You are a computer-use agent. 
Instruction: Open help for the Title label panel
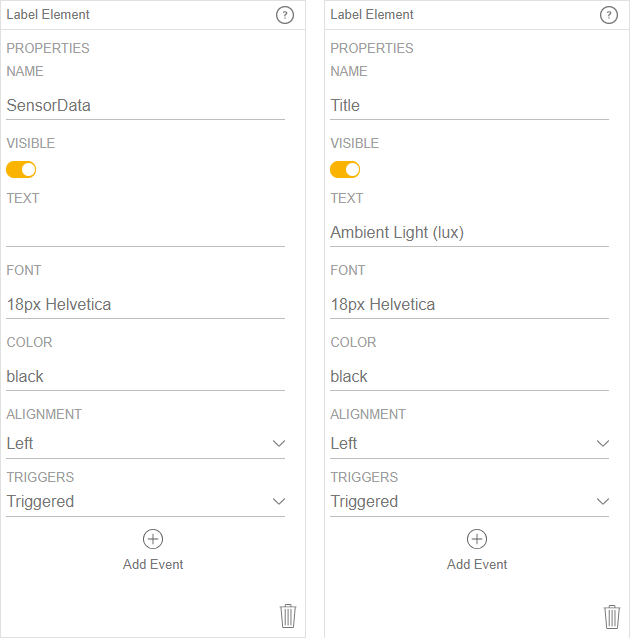coord(609,15)
